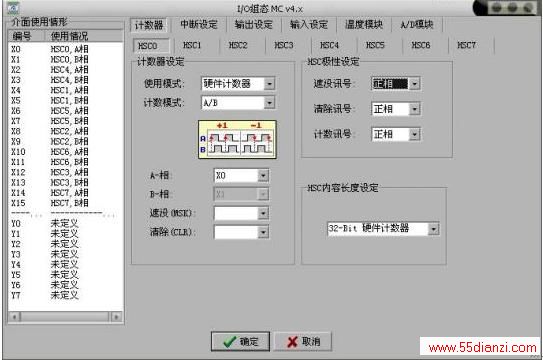The width and height of the screenshot is (543, 360).
Task: Open the 温度模块 tab
Action: point(364,25)
